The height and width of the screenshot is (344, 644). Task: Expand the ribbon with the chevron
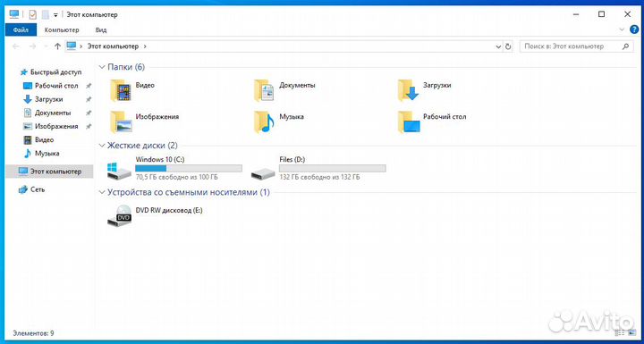(622, 29)
